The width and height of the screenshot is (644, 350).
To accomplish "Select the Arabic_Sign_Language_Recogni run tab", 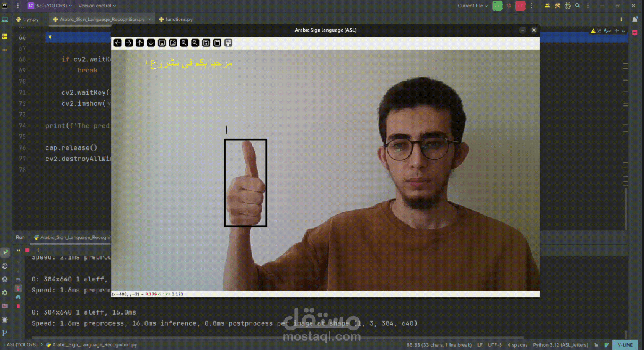I will pyautogui.click(x=73, y=238).
